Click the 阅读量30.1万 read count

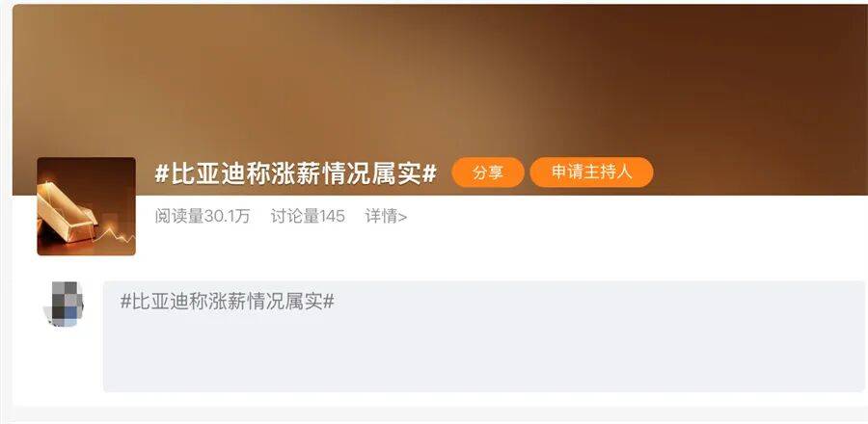(x=203, y=216)
